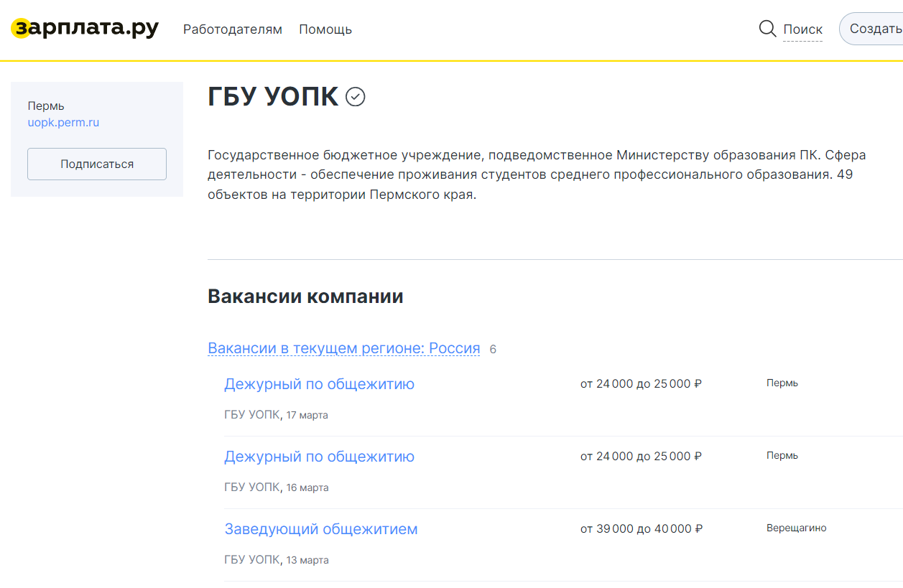This screenshot has width=903, height=588.
Task: Open the зарплата.ру logo homepage
Action: [85, 29]
